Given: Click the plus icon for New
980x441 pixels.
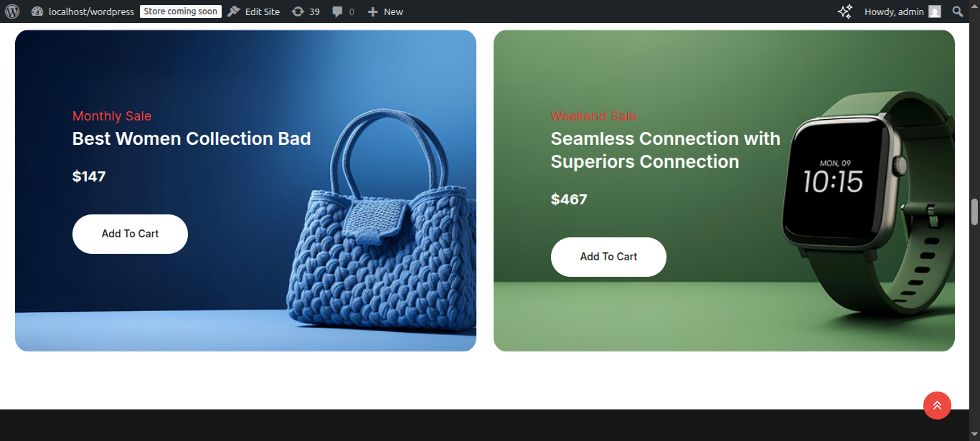Looking at the screenshot, I should click(372, 11).
